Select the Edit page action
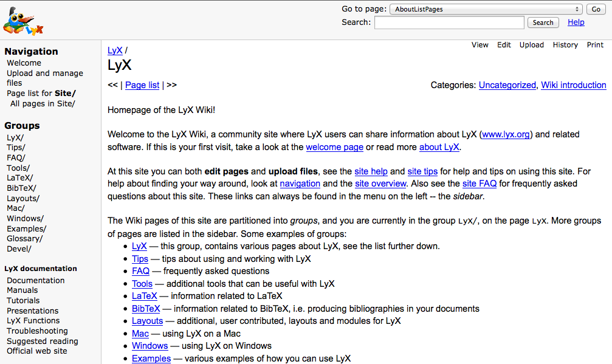This screenshot has width=612, height=364. pyautogui.click(x=504, y=45)
